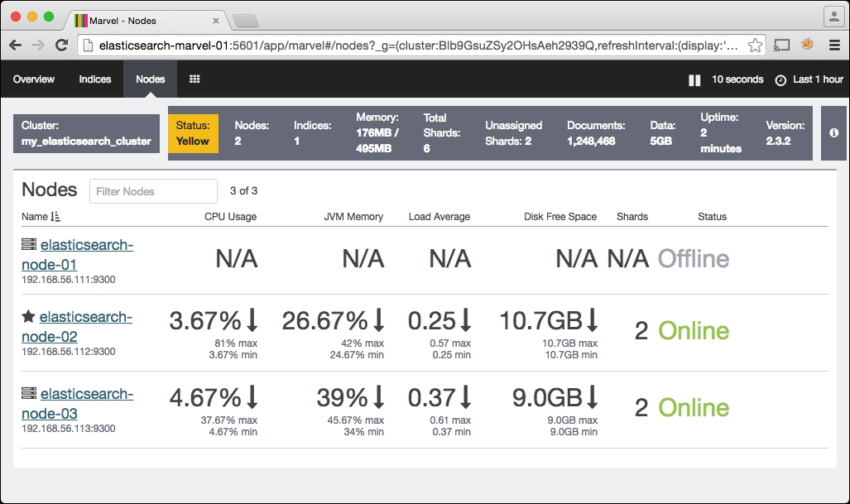Open the apps grid icon in navbar
Screen dimensions: 850x504
194,79
